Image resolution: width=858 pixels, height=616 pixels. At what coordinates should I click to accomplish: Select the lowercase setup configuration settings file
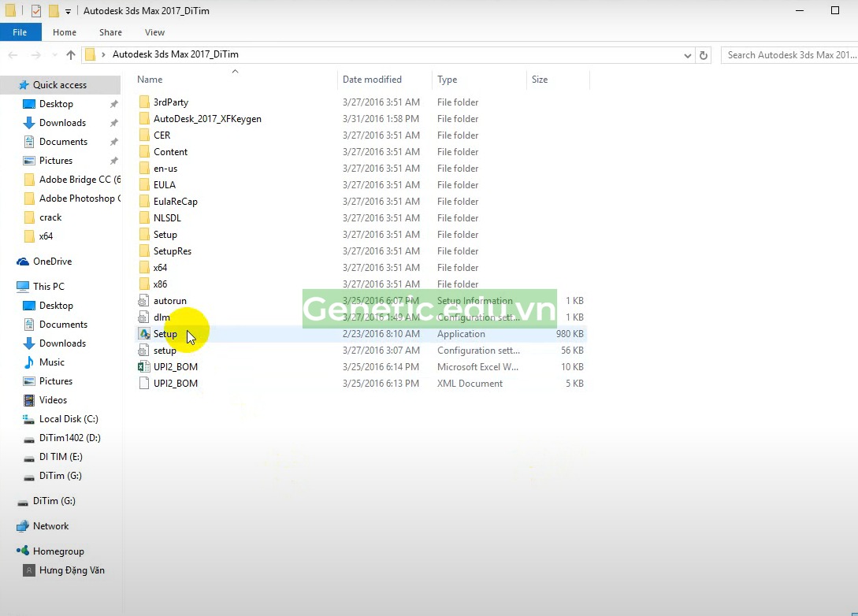164,350
